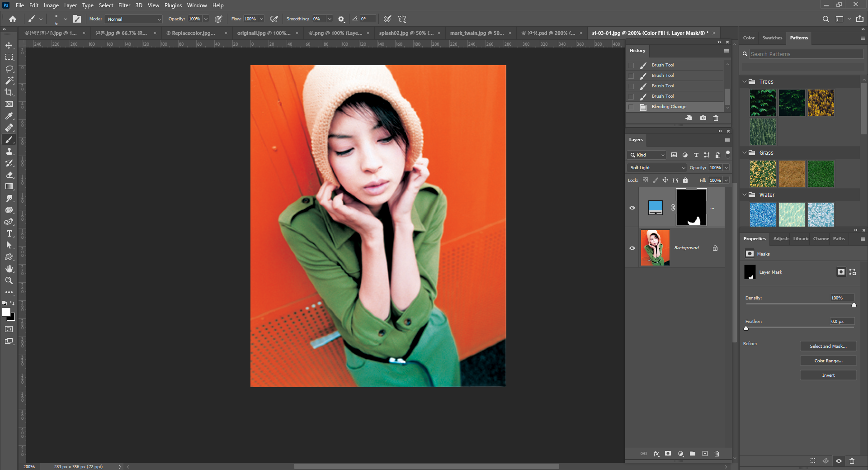The image size is (868, 470).
Task: Select the Eyedropper tool
Action: 9,116
